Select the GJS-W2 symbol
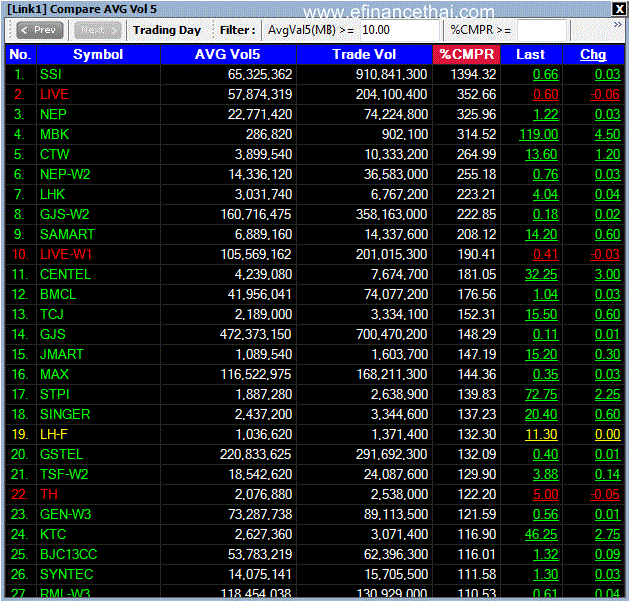The image size is (630, 602). 64,214
